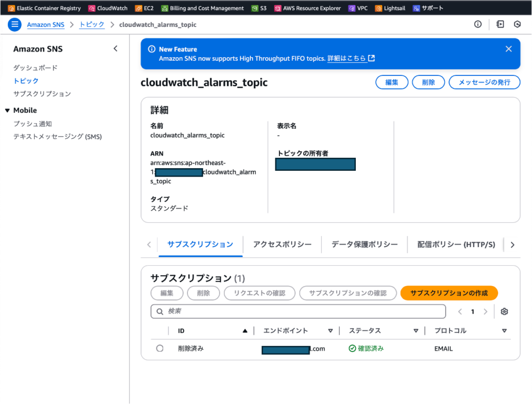Collapse the Amazon SNS sidebar
This screenshot has height=404, width=532.
tap(116, 48)
